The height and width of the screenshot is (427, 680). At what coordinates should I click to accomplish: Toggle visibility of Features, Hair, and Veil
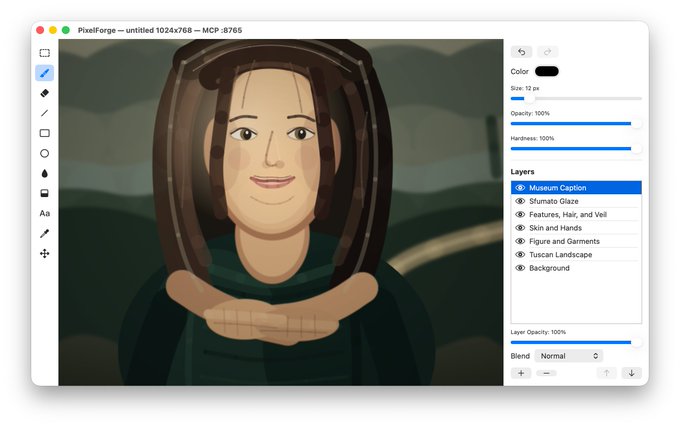click(520, 215)
